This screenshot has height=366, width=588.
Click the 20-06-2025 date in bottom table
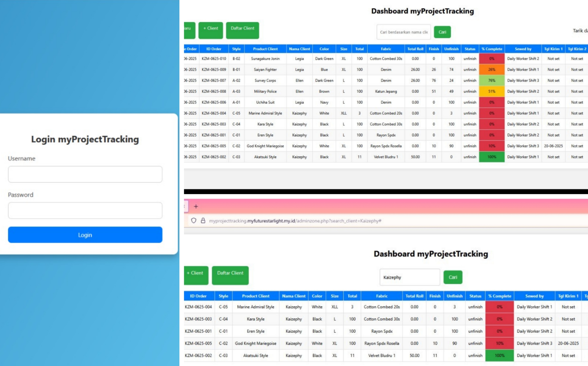pos(568,343)
